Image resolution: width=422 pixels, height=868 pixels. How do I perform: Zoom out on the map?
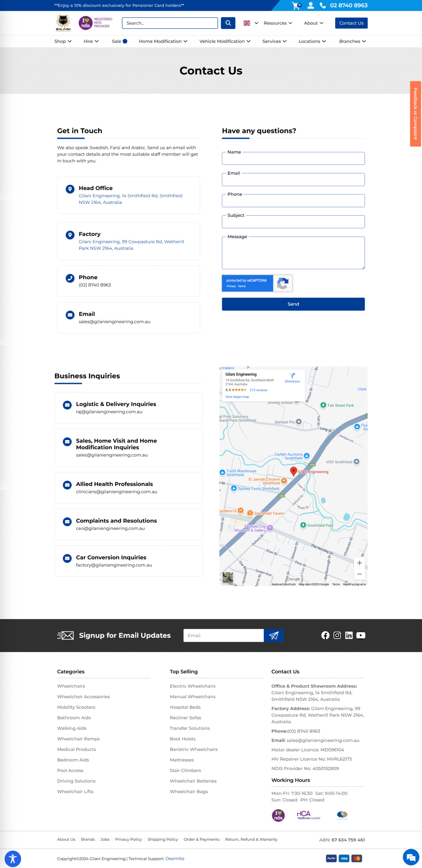[x=360, y=574]
